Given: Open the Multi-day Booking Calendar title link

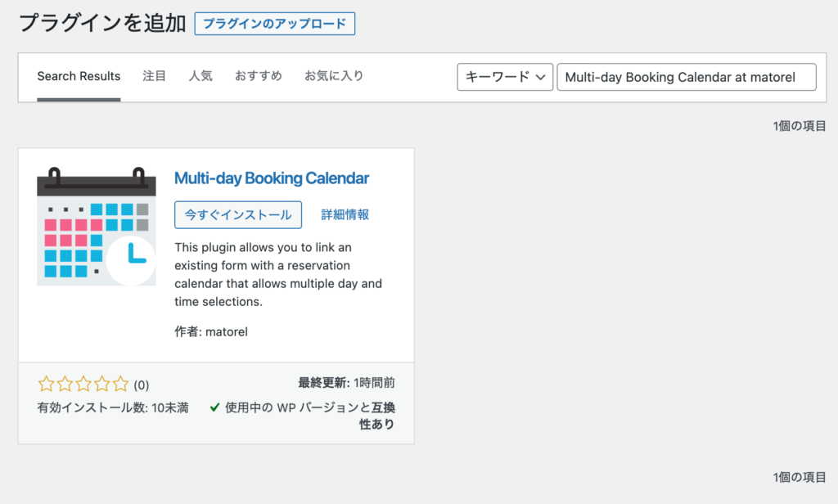Looking at the screenshot, I should tap(272, 178).
